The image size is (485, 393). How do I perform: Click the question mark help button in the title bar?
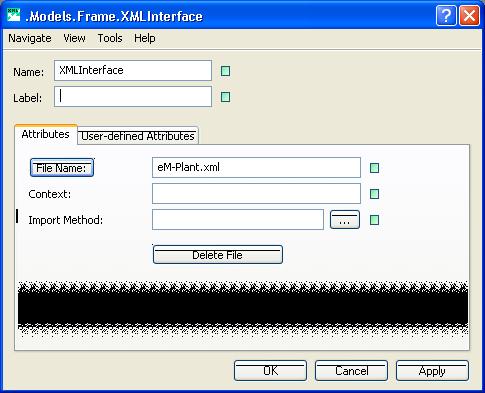pyautogui.click(x=446, y=16)
